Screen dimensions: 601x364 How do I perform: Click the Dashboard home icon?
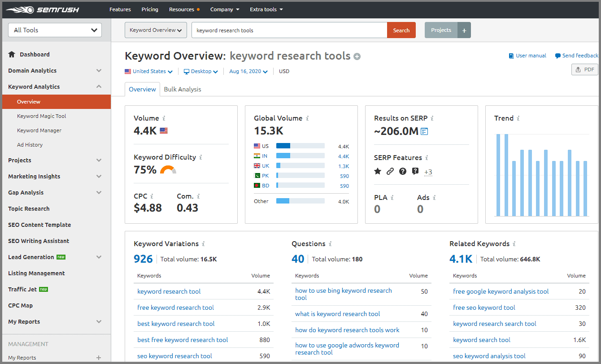12,54
